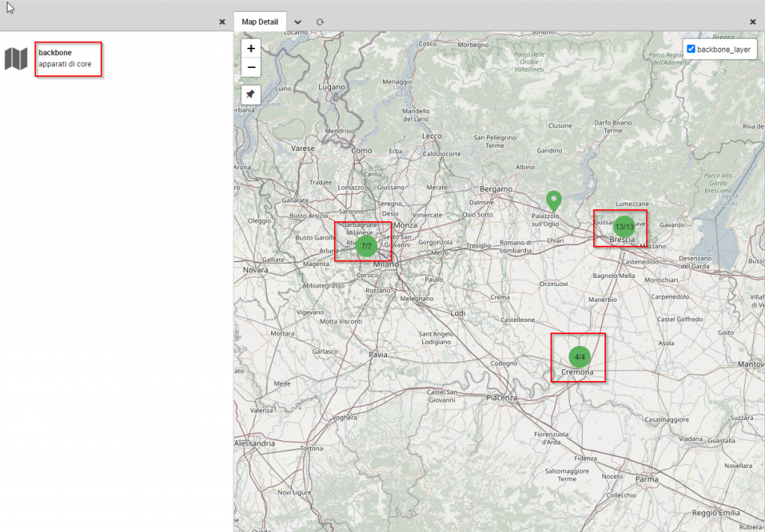Click the Parma city label
765x532 pixels.
tap(647, 479)
